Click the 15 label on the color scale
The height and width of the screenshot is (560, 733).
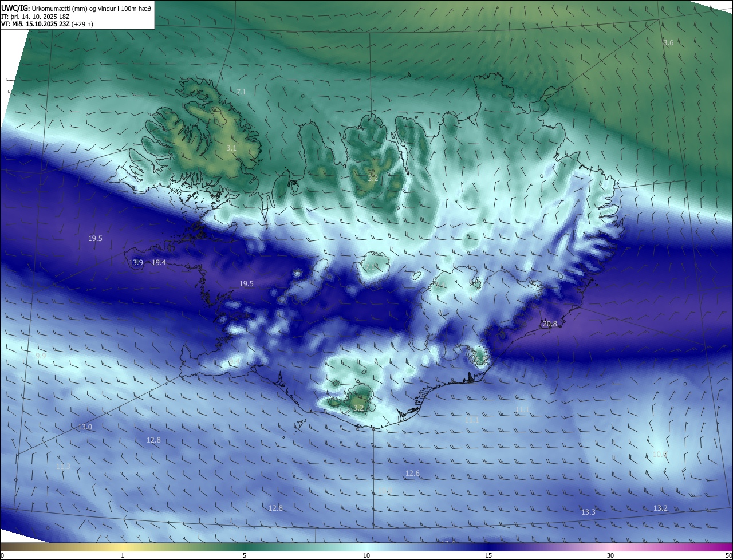point(488,555)
